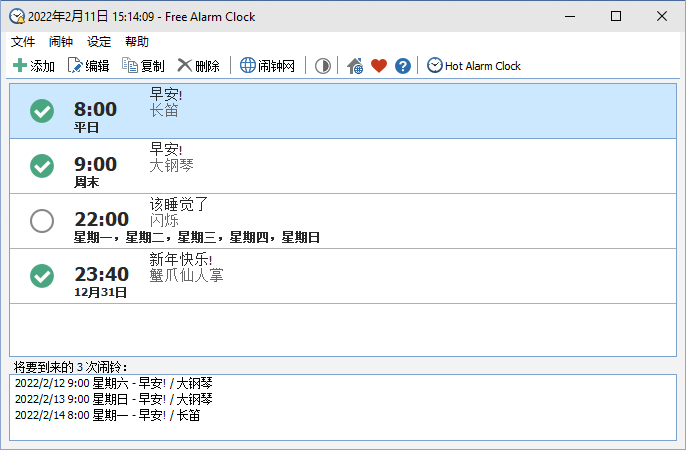
Task: Click upcoming alarm 2022/2/12 9:00 星期六
Action: [x=114, y=384]
